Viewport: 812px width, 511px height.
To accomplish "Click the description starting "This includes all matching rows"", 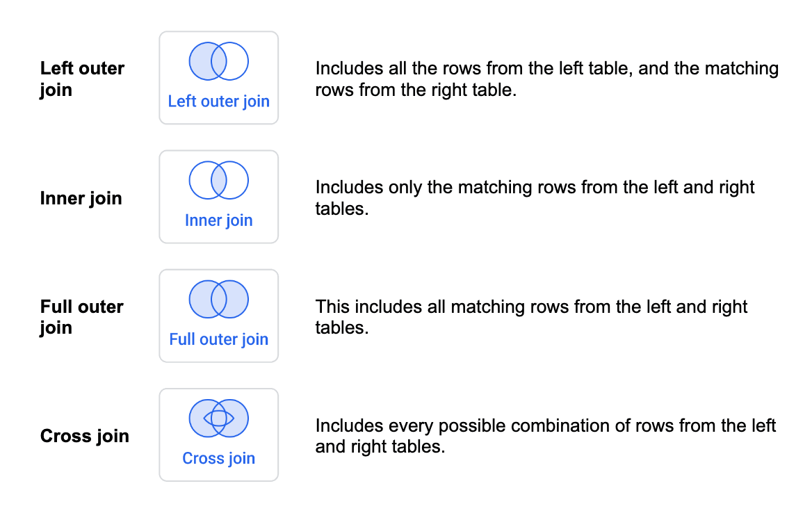I will click(531, 316).
